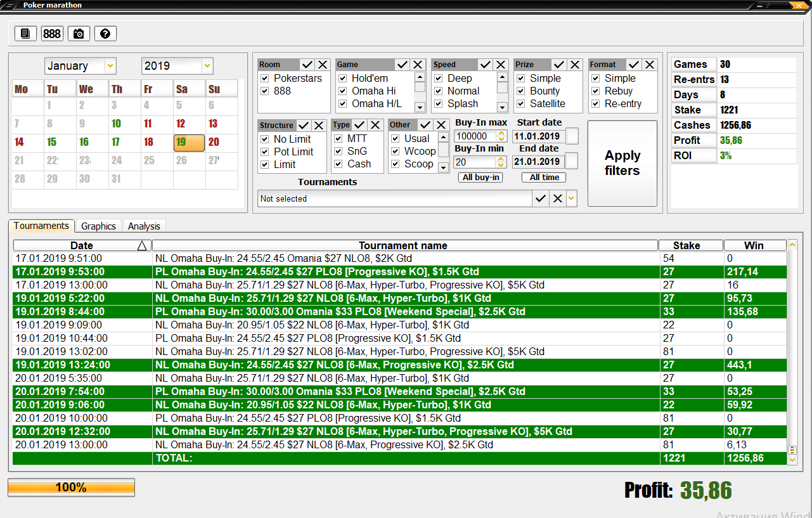This screenshot has height=518, width=812.
Task: Expand the Tournaments dropdown arrow
Action: (x=571, y=198)
